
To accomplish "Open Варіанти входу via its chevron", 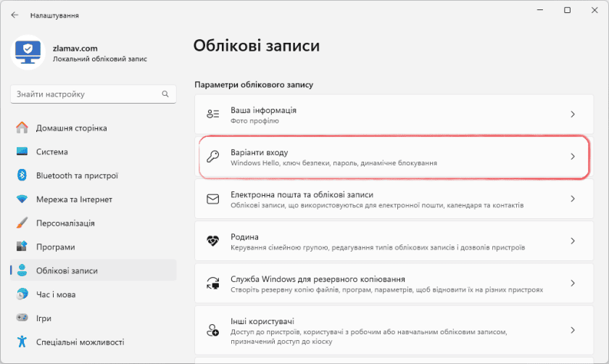I will pyautogui.click(x=573, y=156).
